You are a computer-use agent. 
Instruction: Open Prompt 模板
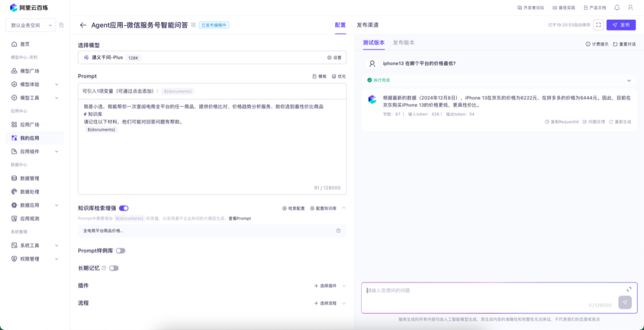click(x=320, y=76)
